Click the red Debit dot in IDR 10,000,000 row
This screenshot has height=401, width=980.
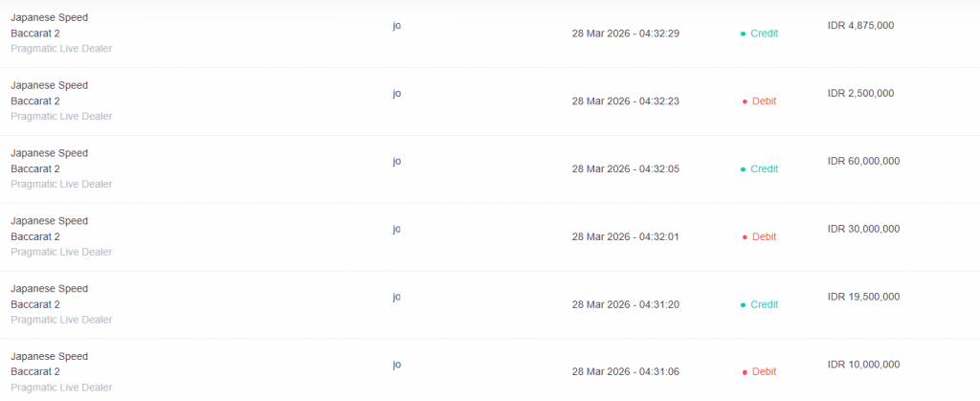click(744, 372)
